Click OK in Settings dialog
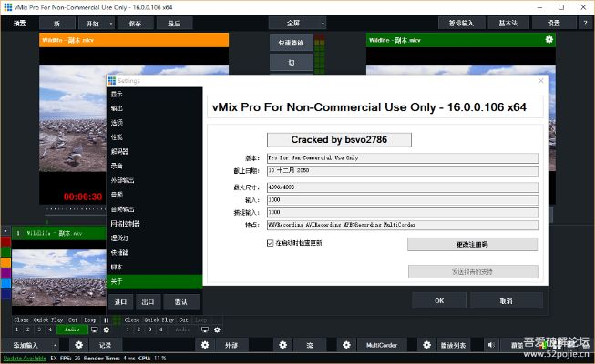Screen dimensions: 595x364 click(x=439, y=300)
